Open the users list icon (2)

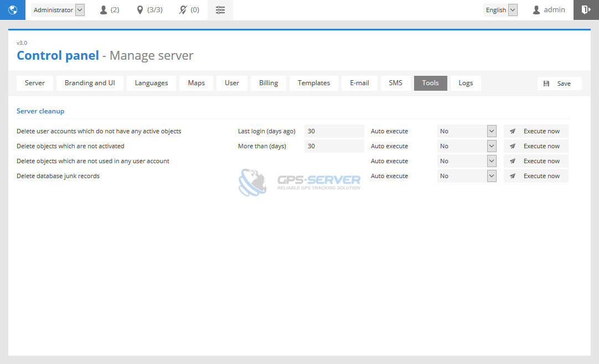pyautogui.click(x=109, y=10)
